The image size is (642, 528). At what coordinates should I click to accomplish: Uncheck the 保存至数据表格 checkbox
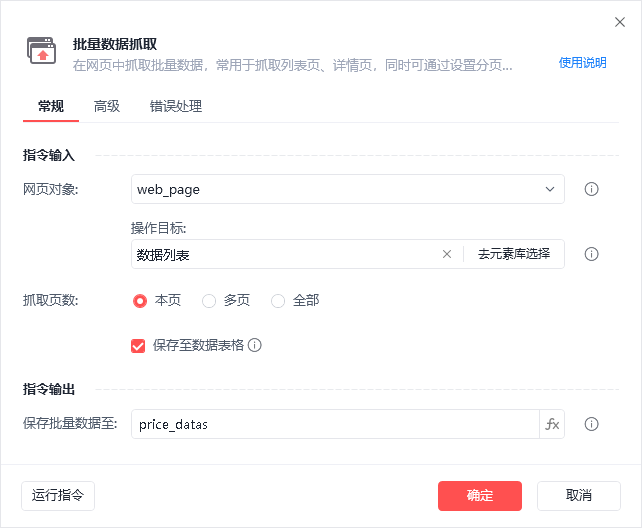click(x=138, y=346)
